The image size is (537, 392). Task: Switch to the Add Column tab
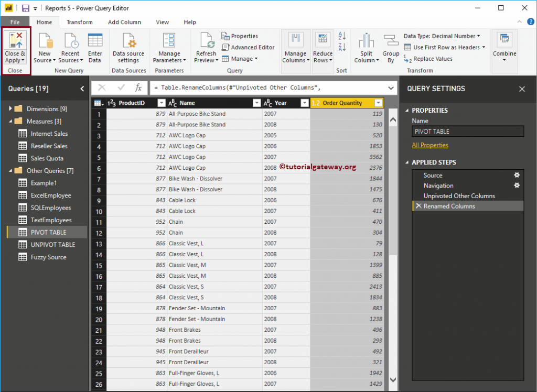click(x=124, y=22)
